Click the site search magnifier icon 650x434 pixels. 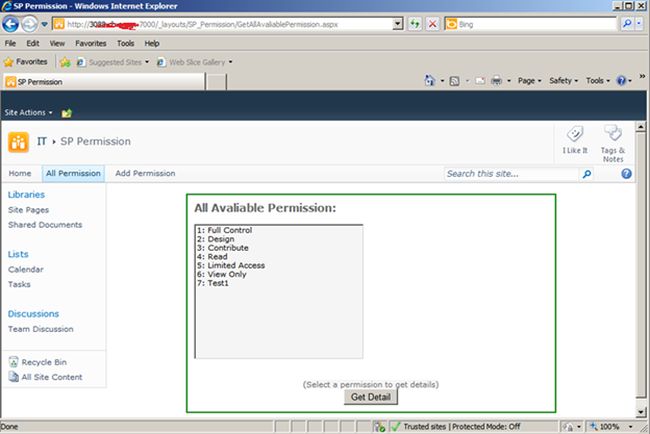(x=587, y=174)
